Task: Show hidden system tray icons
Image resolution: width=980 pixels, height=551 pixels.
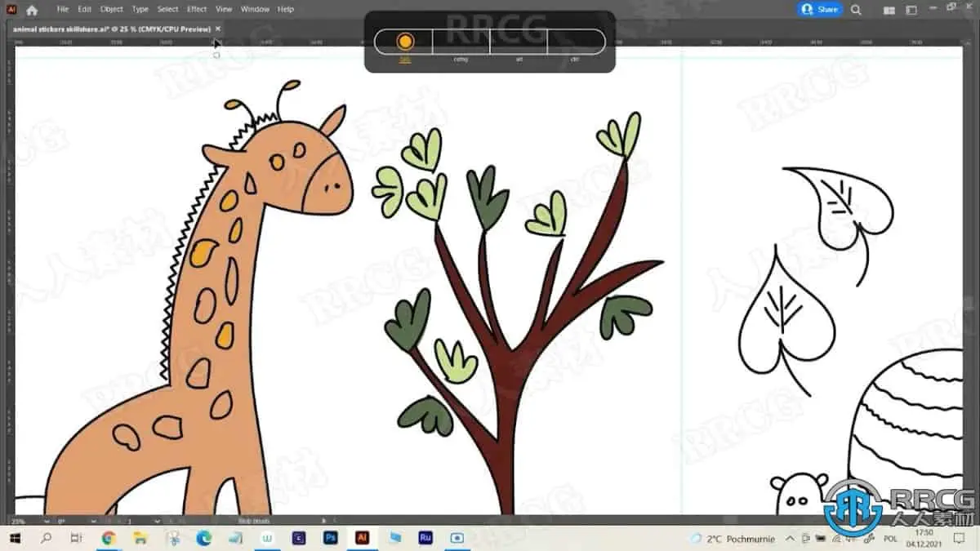Action: (789, 539)
